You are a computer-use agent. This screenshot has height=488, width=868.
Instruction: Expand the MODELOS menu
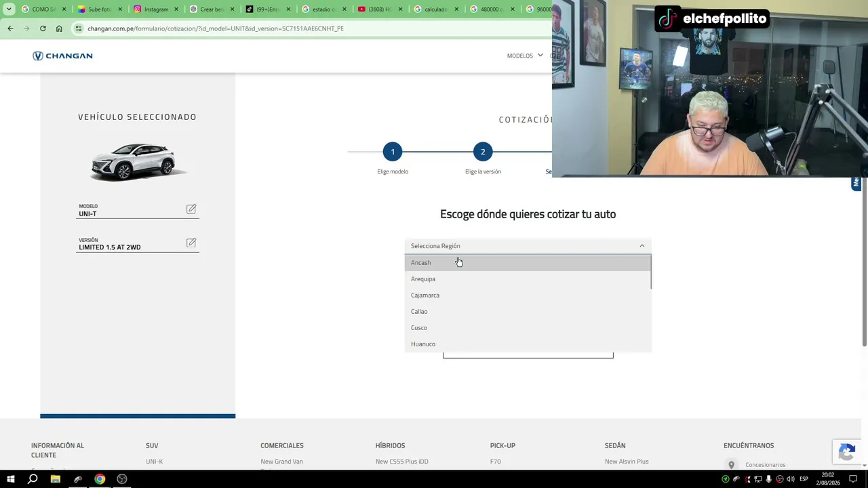point(525,56)
